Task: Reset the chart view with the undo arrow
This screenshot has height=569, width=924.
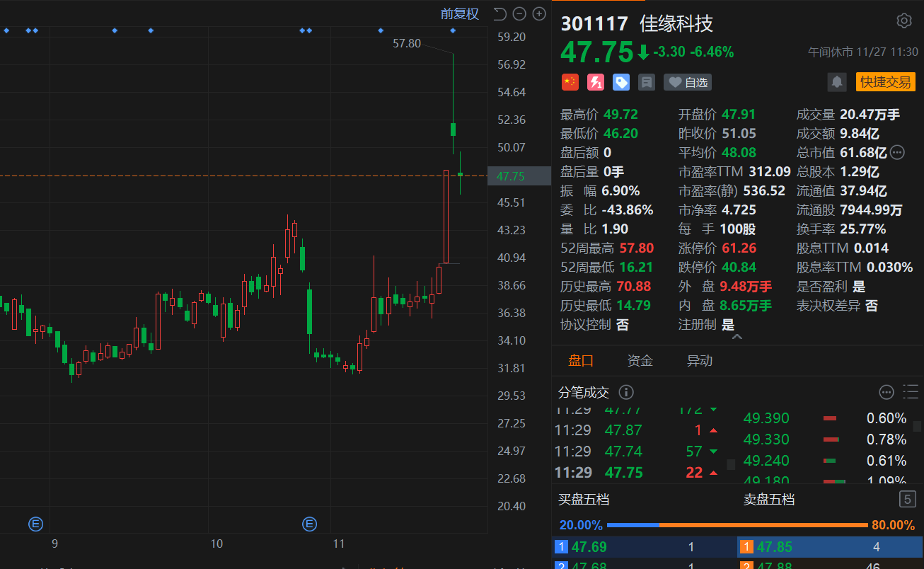Action: pyautogui.click(x=499, y=13)
